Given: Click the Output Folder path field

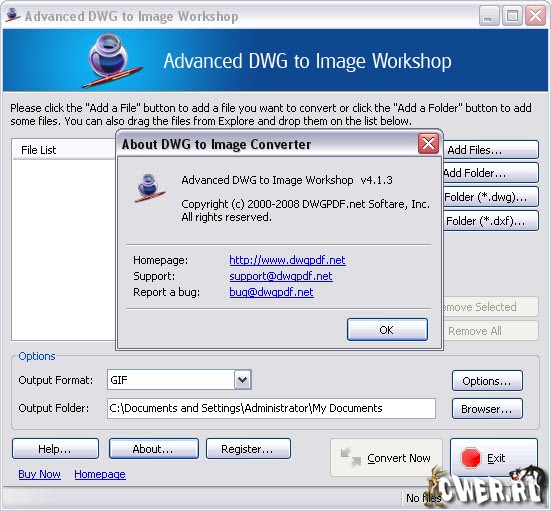Looking at the screenshot, I should click(271, 408).
